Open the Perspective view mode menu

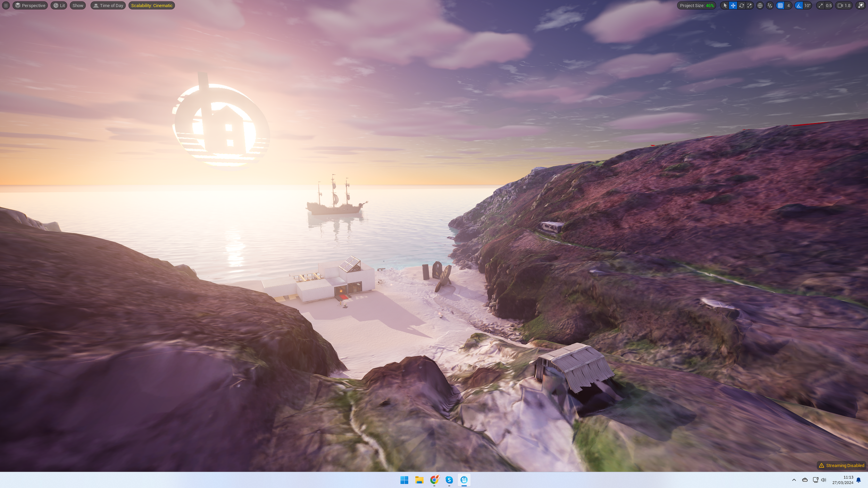(x=30, y=6)
